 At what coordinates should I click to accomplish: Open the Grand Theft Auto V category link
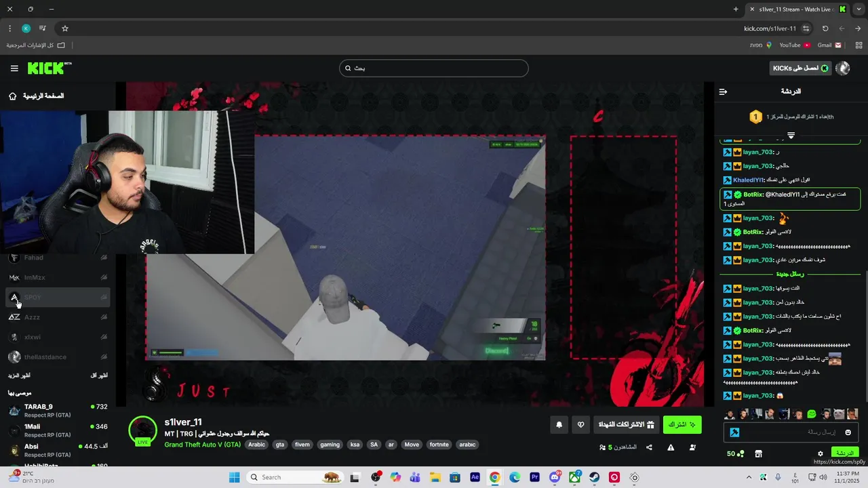click(202, 445)
